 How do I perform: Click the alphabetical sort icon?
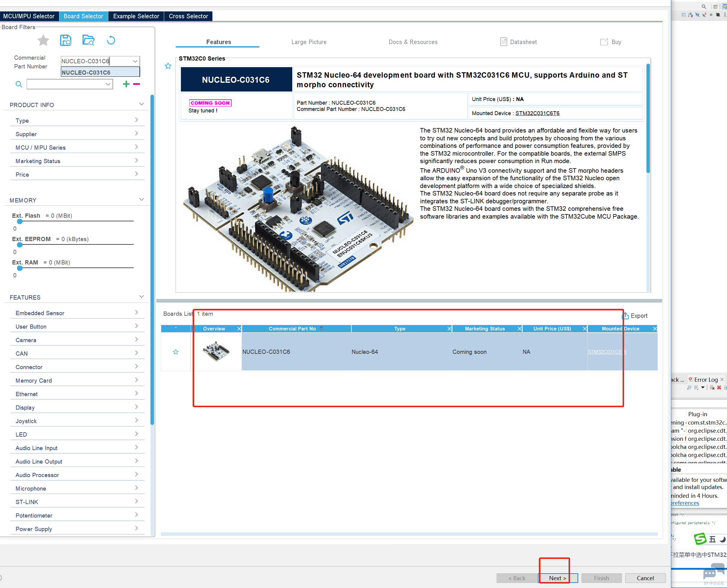pyautogui.click(x=690, y=15)
